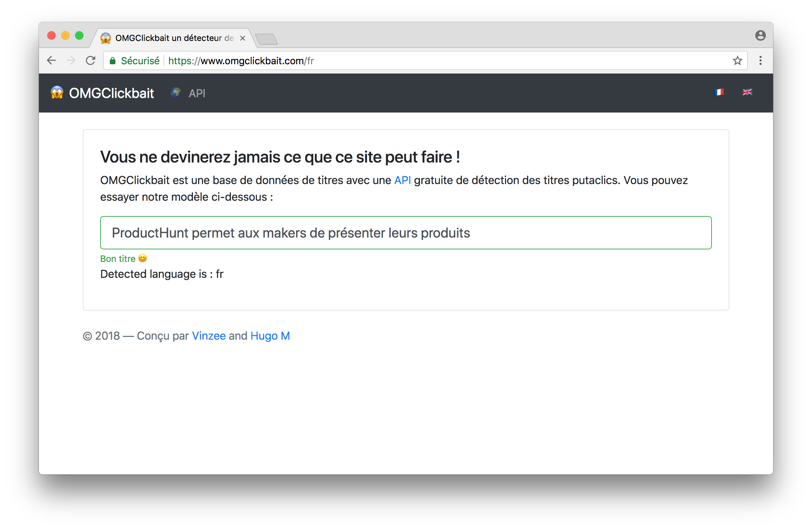Open the Vinzee author link
This screenshot has width=812, height=530.
[x=209, y=336]
